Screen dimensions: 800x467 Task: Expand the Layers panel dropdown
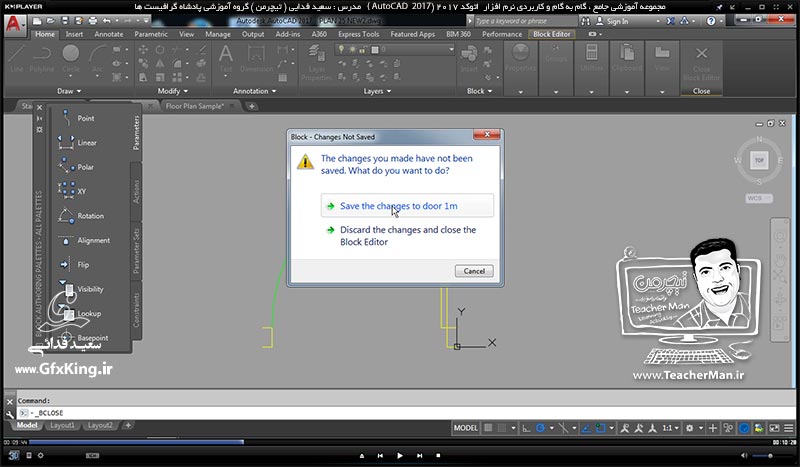[x=377, y=91]
